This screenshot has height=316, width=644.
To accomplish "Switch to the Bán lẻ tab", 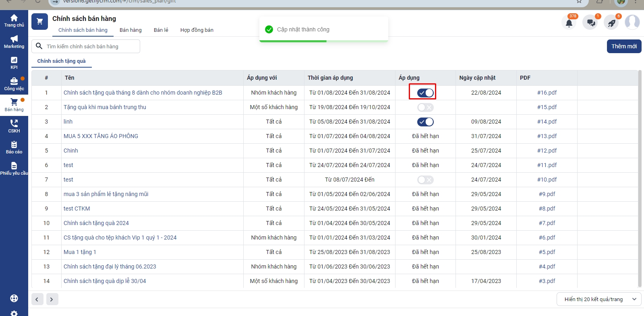I will pos(161,30).
